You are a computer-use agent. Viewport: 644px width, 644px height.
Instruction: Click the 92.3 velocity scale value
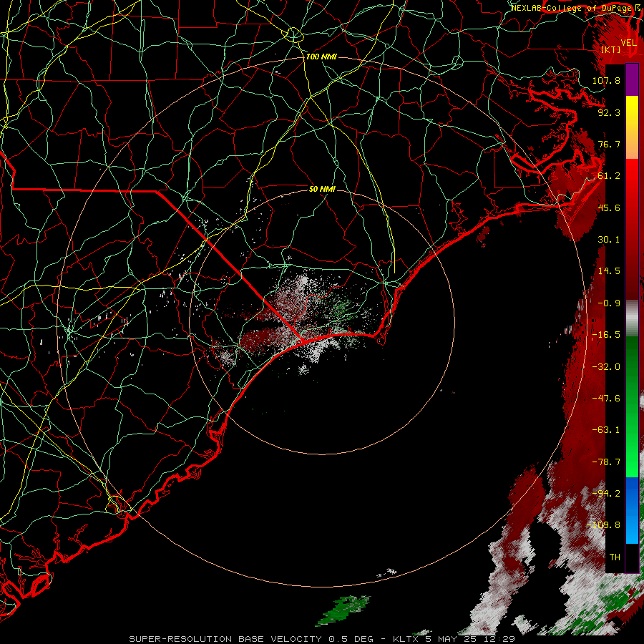click(609, 112)
